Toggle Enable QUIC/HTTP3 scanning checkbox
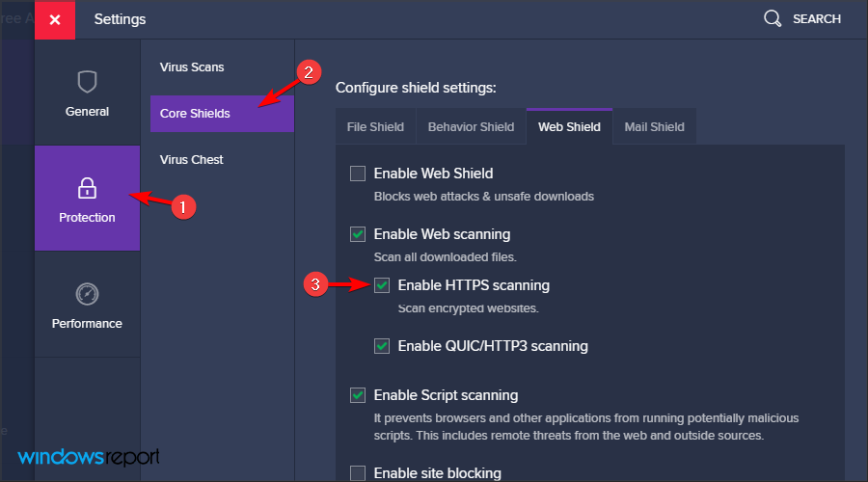The width and height of the screenshot is (868, 482). pos(382,346)
